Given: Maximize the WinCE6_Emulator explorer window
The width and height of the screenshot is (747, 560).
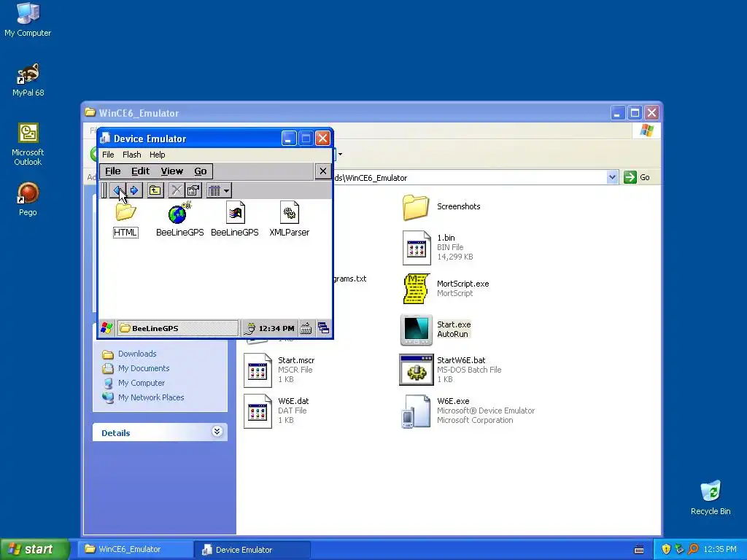Looking at the screenshot, I should (x=635, y=113).
